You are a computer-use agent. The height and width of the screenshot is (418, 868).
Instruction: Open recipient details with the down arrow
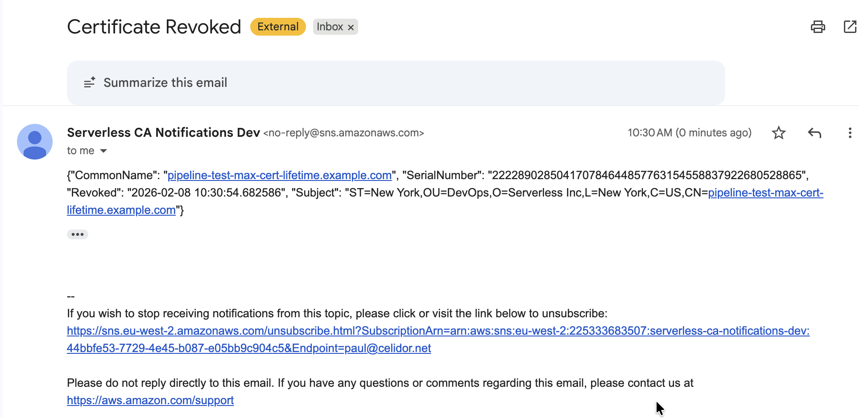[x=103, y=151]
